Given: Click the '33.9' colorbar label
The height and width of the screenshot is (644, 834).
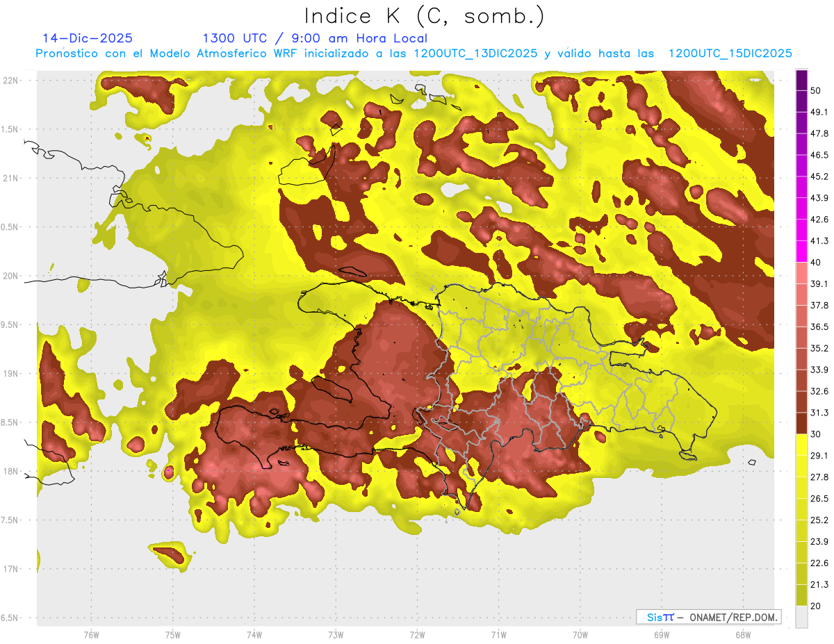Looking at the screenshot, I should click(819, 370).
